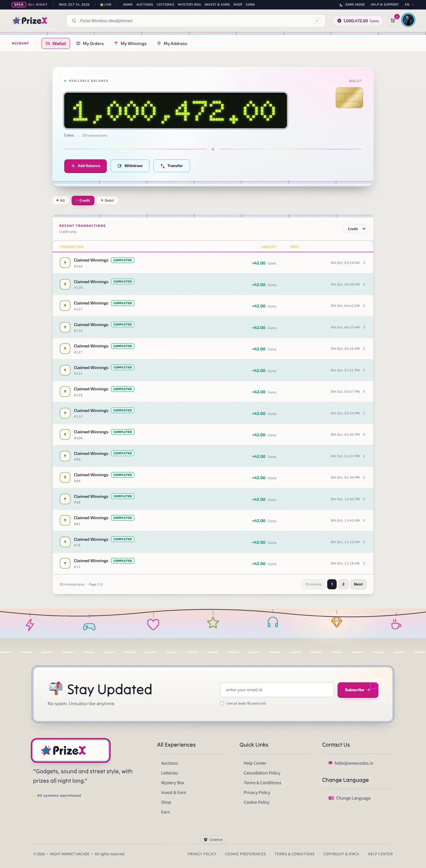Click the email id input field
The height and width of the screenshot is (868, 426).
click(x=277, y=690)
